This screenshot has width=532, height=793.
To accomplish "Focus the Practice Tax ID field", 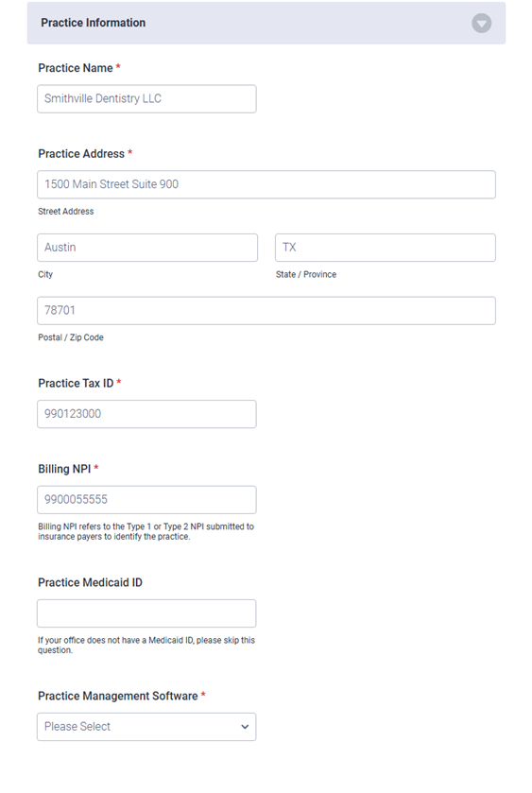I will [x=146, y=414].
